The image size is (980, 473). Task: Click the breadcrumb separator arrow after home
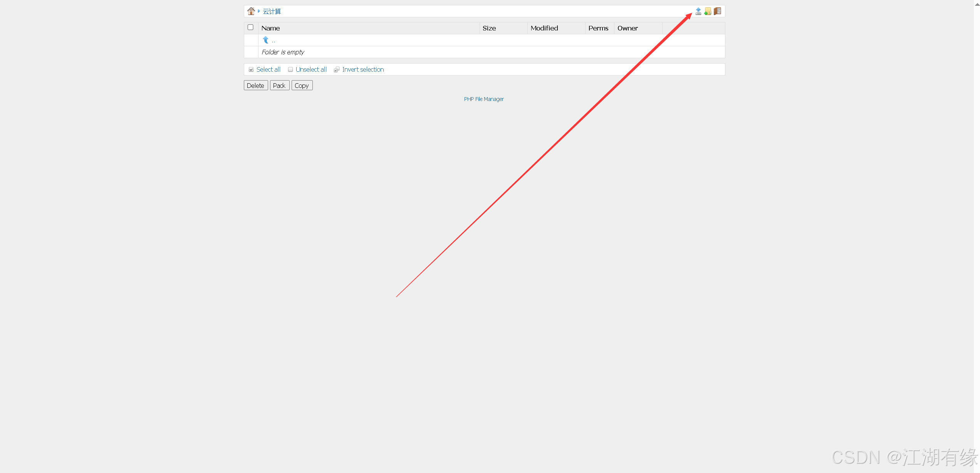coord(259,11)
